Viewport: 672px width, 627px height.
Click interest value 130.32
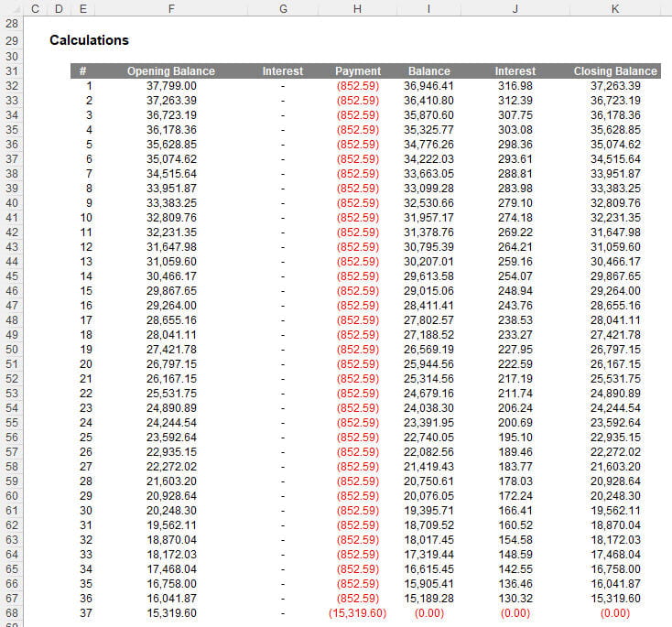pyautogui.click(x=515, y=599)
